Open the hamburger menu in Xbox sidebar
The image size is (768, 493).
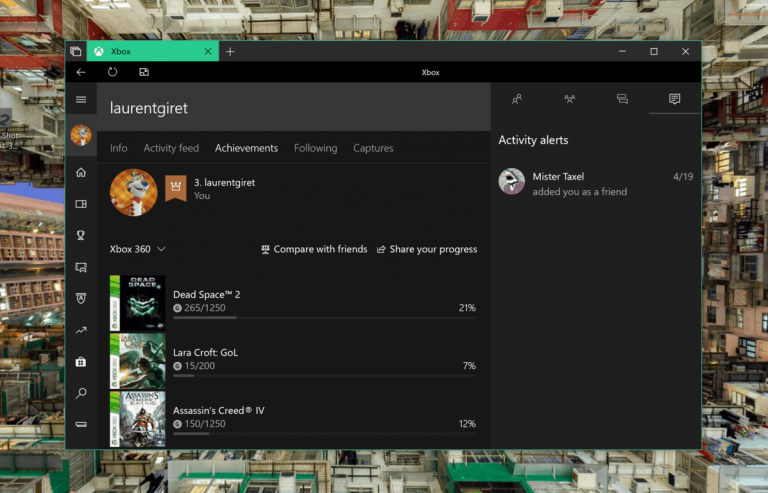81,99
